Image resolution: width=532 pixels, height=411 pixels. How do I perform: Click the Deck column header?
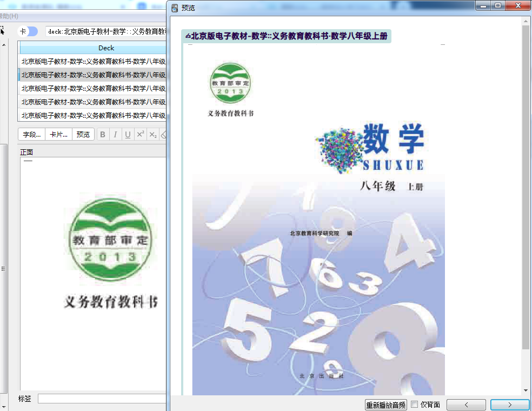(x=93, y=48)
